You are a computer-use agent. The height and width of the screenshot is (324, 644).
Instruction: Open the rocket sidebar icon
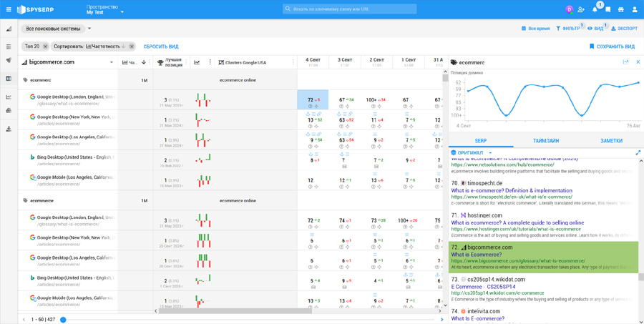point(9,60)
